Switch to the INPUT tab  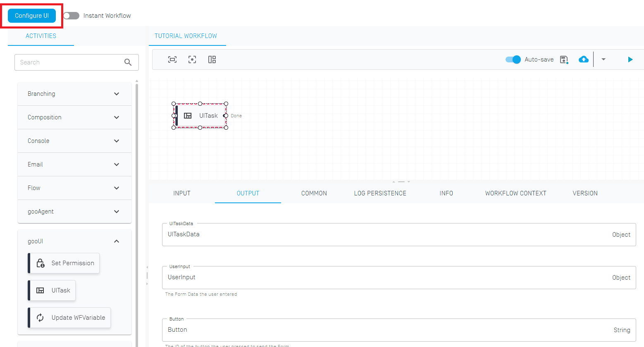tap(182, 193)
